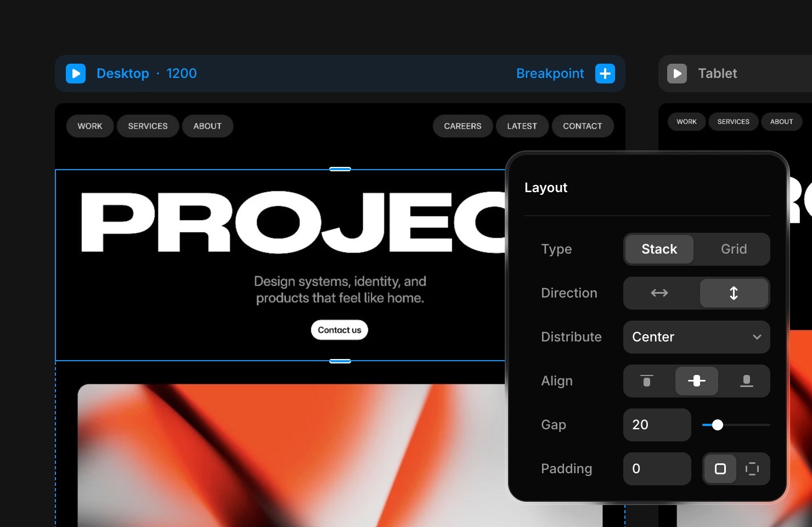Open the CAREERS navigation pill

463,126
